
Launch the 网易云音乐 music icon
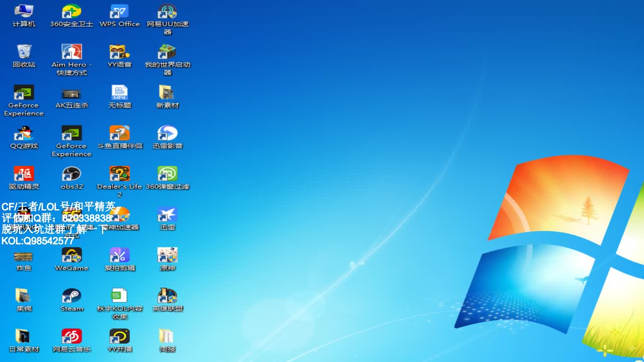(71, 341)
